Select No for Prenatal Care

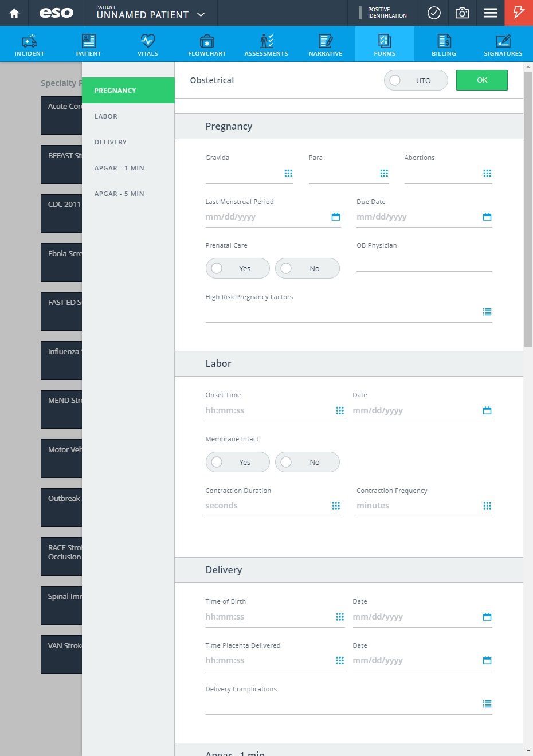point(307,268)
